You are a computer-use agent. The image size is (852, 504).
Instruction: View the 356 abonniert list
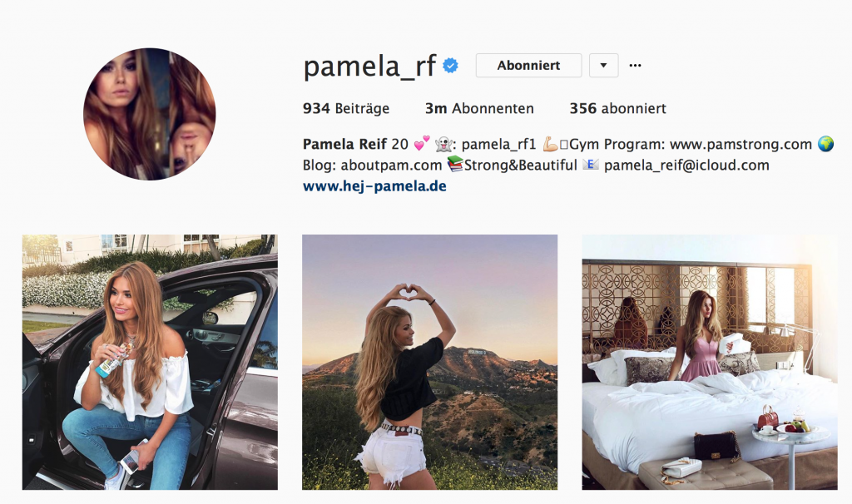pyautogui.click(x=617, y=109)
